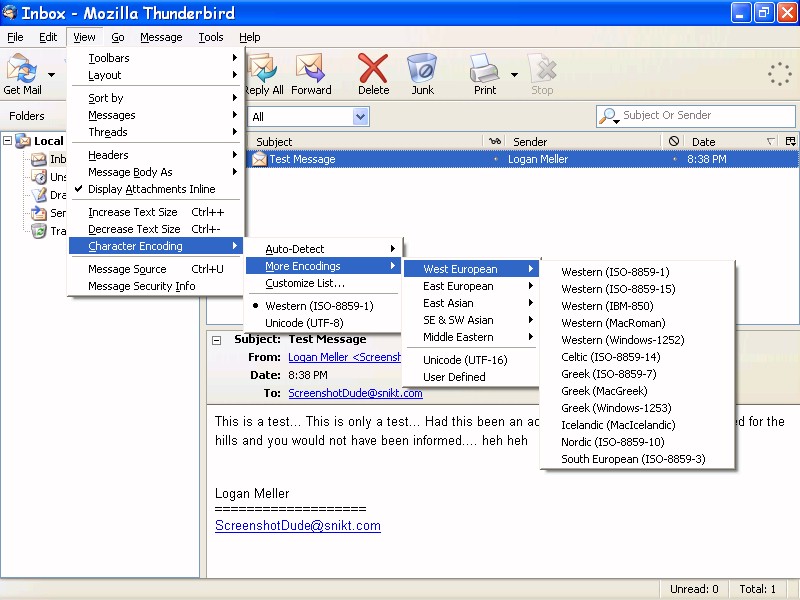Click the Test Message envelope icon
800x600 pixels.
click(x=259, y=159)
